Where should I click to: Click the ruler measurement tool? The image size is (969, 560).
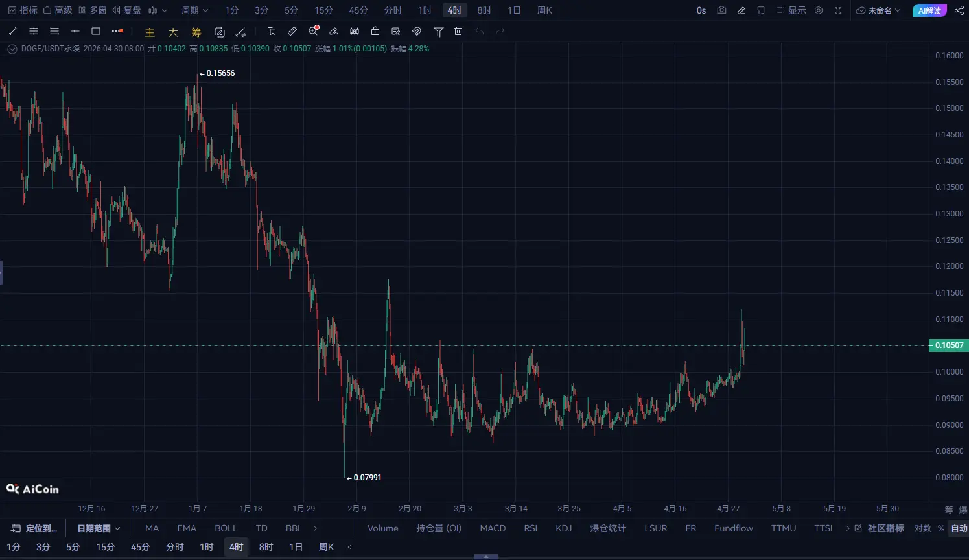click(x=292, y=31)
